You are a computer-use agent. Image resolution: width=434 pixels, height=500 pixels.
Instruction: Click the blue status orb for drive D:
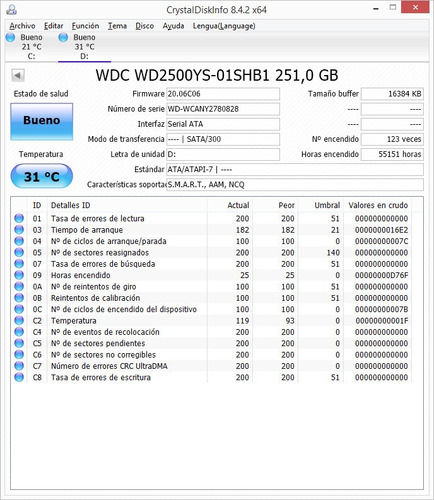(63, 37)
